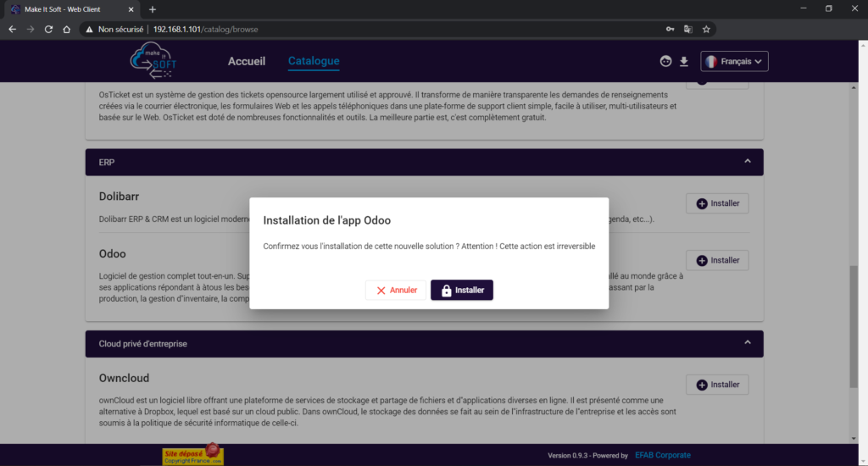Open the Français language dropdown
This screenshot has width=868, height=466.
point(734,62)
